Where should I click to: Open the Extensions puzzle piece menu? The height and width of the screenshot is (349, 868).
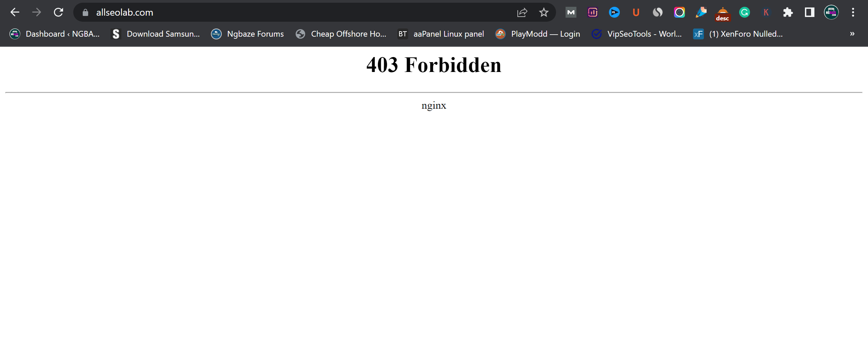coord(788,13)
